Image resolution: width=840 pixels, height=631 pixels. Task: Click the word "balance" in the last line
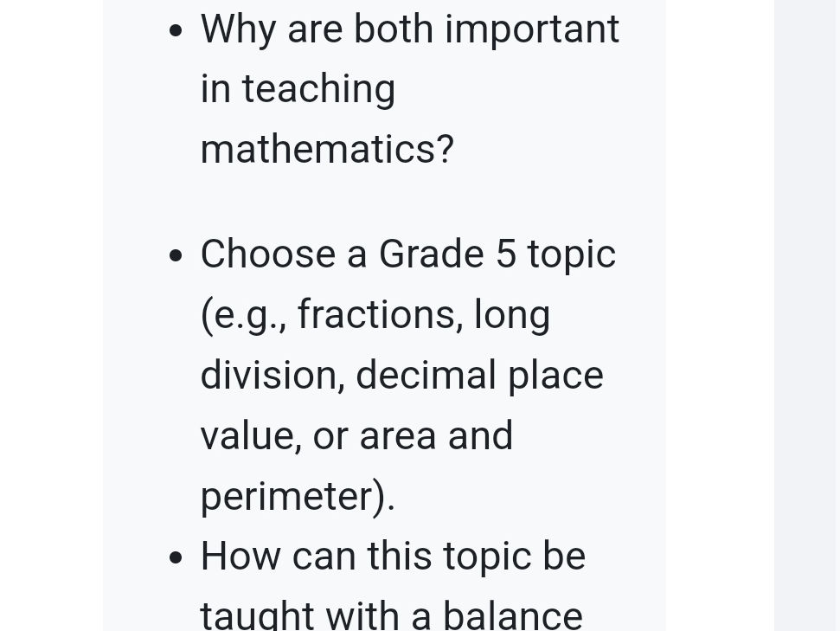point(513,615)
